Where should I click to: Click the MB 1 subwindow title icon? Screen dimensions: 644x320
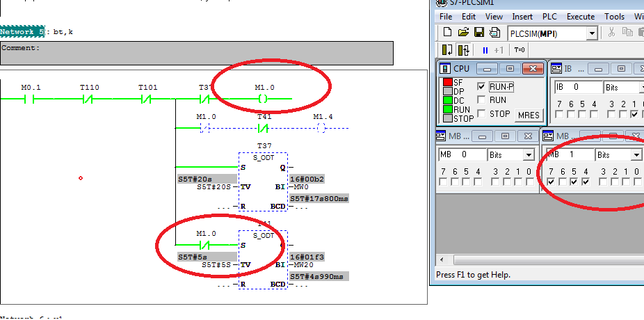point(549,136)
